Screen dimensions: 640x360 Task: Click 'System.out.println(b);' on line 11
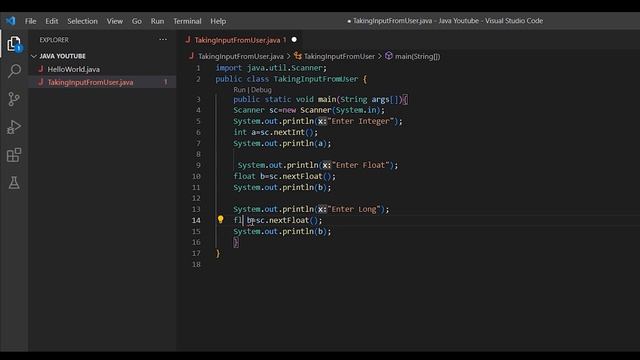click(282, 187)
